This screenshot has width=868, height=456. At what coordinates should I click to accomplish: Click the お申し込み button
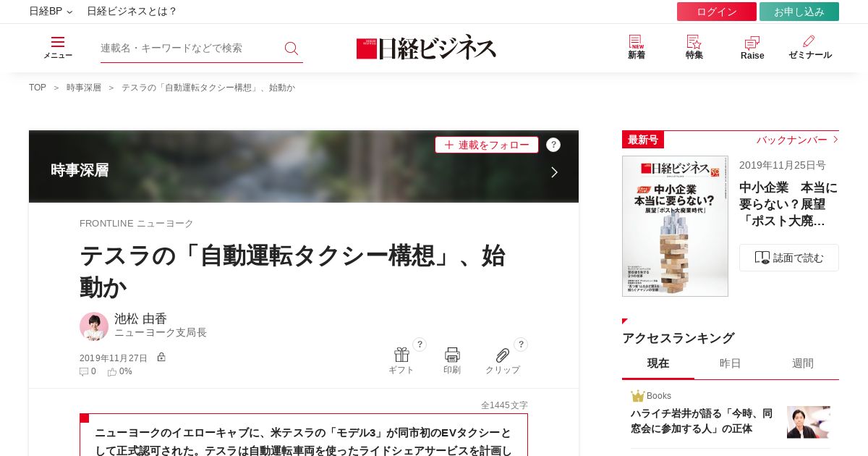[x=799, y=12]
